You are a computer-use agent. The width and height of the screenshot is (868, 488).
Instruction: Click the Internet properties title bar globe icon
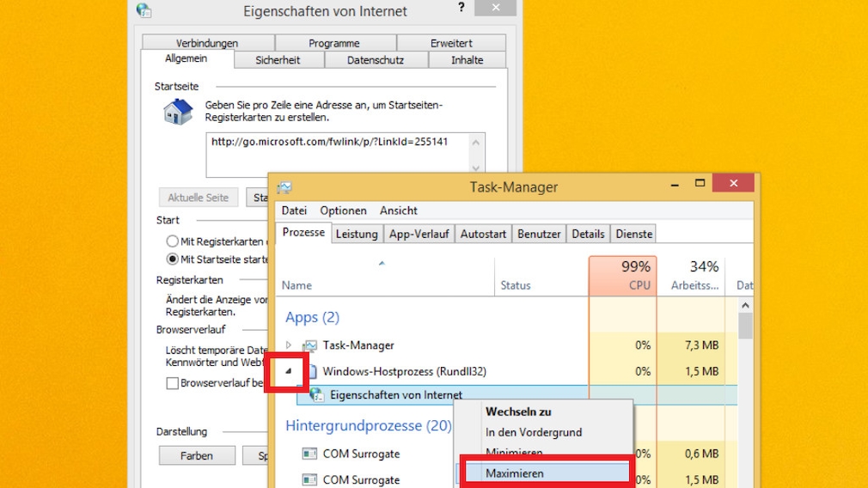point(144,10)
